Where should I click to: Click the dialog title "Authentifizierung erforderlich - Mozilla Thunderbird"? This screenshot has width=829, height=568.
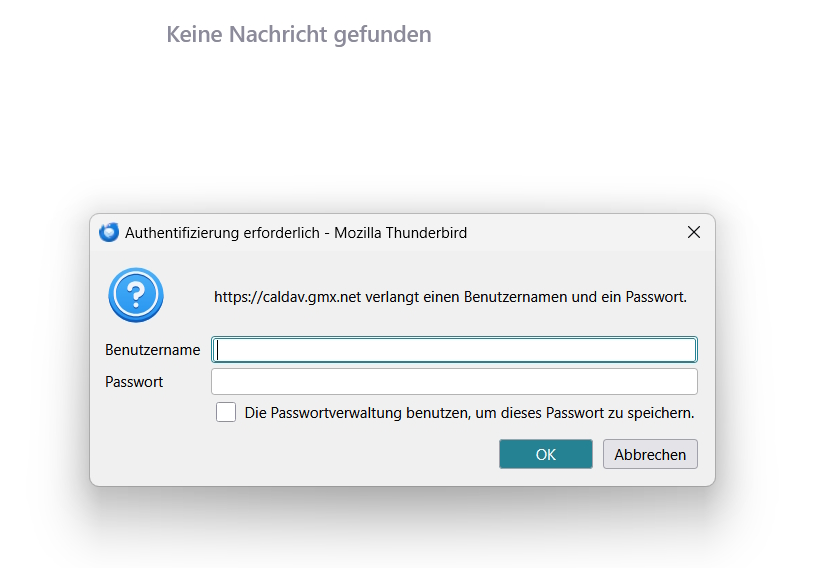tap(296, 233)
